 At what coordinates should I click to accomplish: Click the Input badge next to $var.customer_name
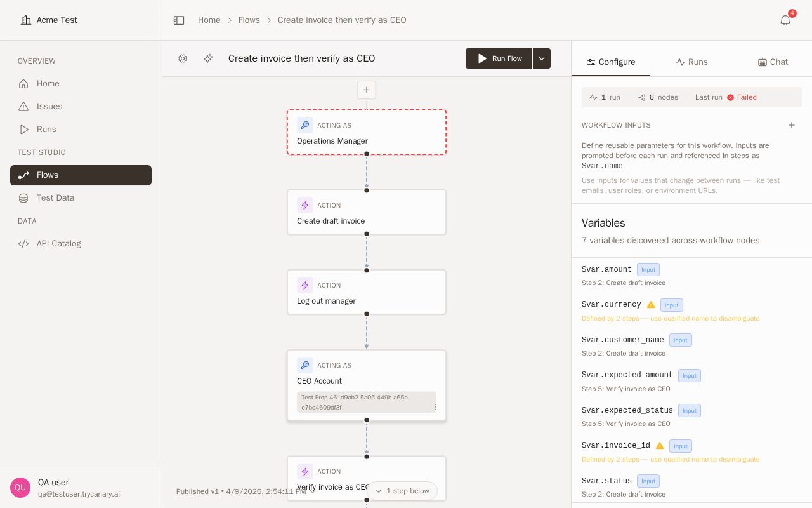(x=681, y=340)
